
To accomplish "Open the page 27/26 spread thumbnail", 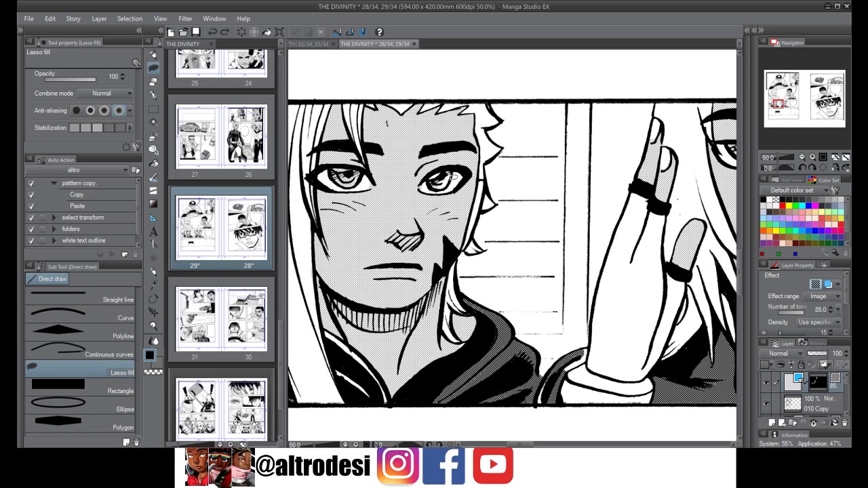I will point(221,136).
